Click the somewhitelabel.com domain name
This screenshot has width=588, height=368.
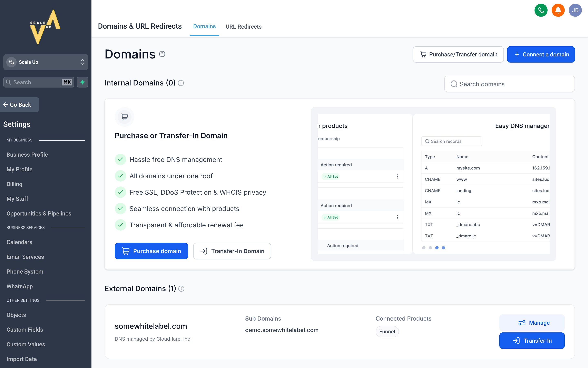pos(151,326)
